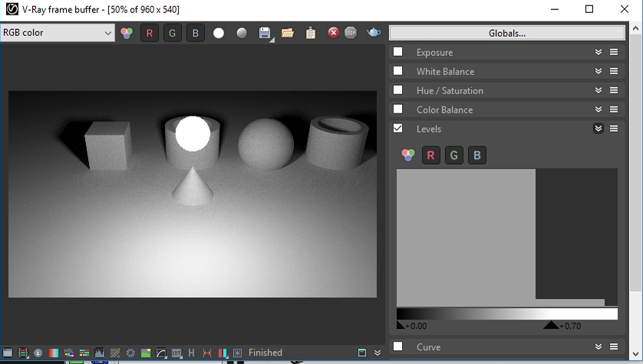Expand the White Balance rollout chevron
The width and height of the screenshot is (643, 364).
pyautogui.click(x=598, y=71)
